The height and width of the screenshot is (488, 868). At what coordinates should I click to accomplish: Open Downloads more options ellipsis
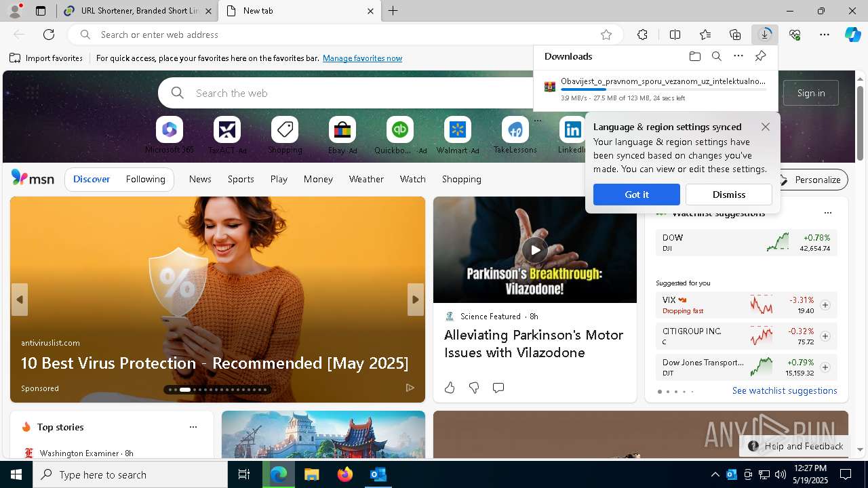click(x=738, y=56)
